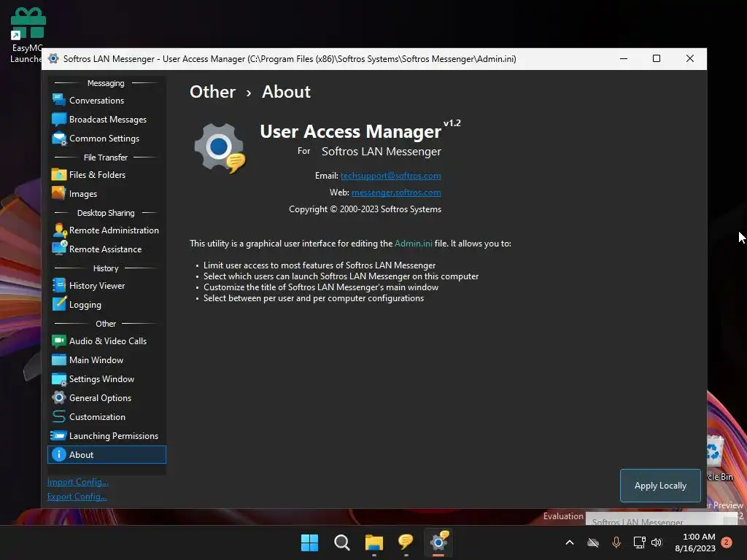This screenshot has width=747, height=560.
Task: Go to Broadcast Messages settings
Action: 107,120
